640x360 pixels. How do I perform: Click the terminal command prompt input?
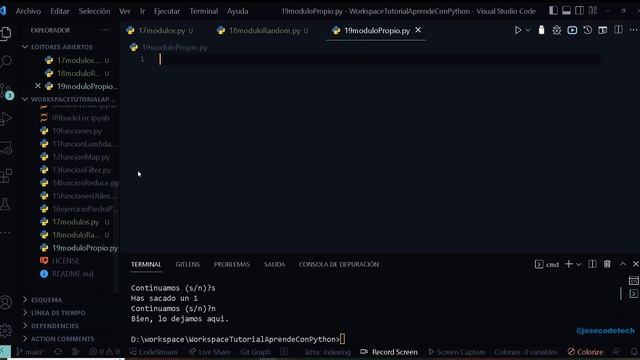pos(343,339)
